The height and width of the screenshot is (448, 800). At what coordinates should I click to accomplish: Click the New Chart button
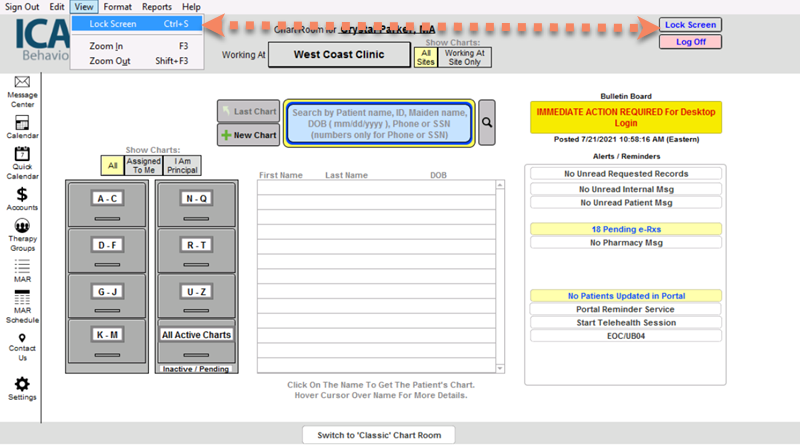248,135
